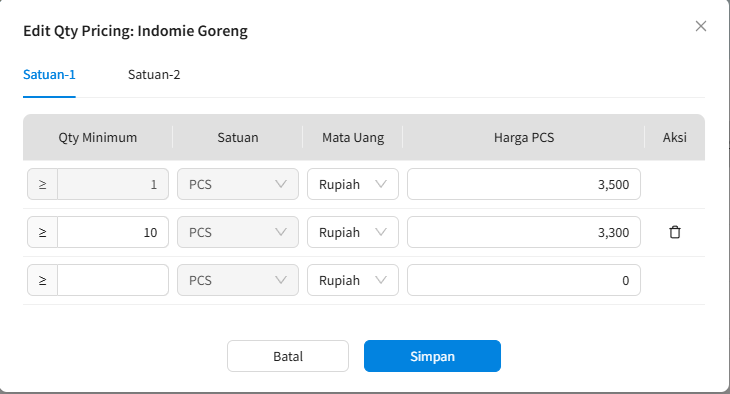Click the Mata Uang column header

pyautogui.click(x=353, y=137)
